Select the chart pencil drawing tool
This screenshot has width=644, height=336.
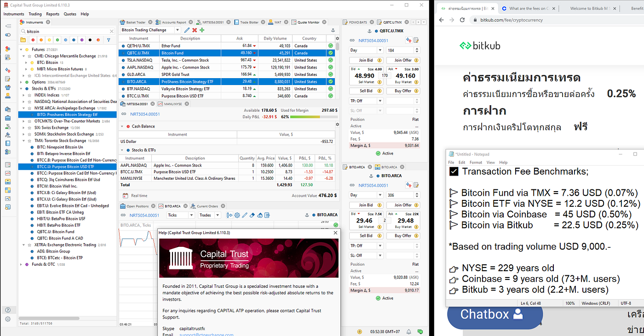[x=245, y=215]
